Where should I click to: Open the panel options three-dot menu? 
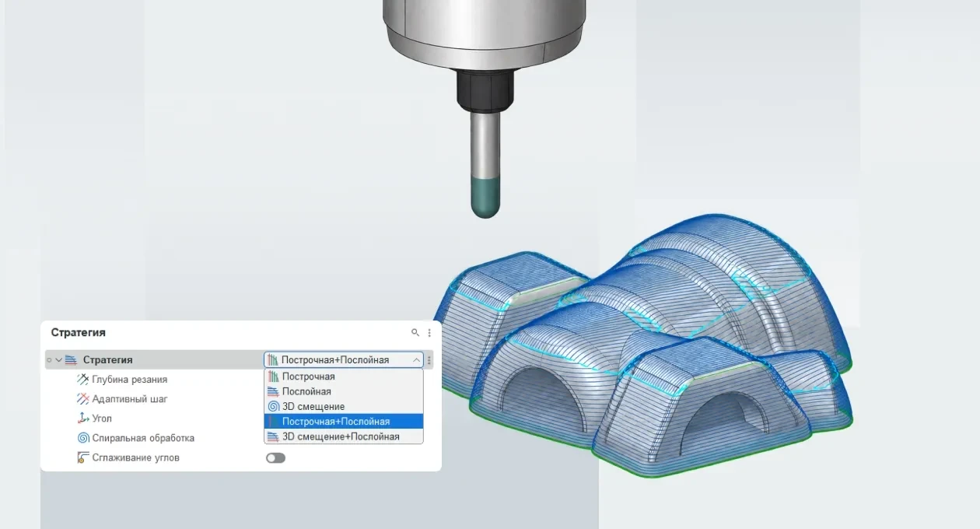click(x=429, y=333)
